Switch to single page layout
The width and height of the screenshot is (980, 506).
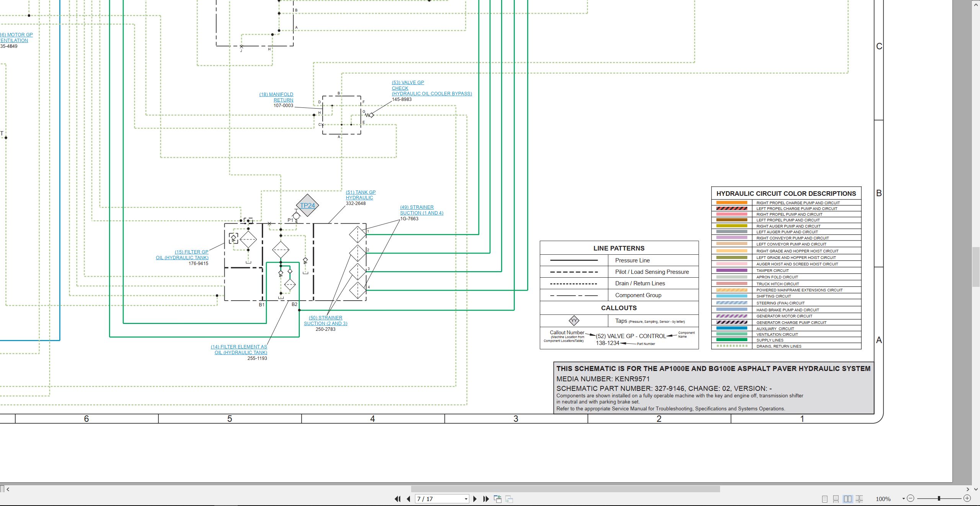(825, 499)
